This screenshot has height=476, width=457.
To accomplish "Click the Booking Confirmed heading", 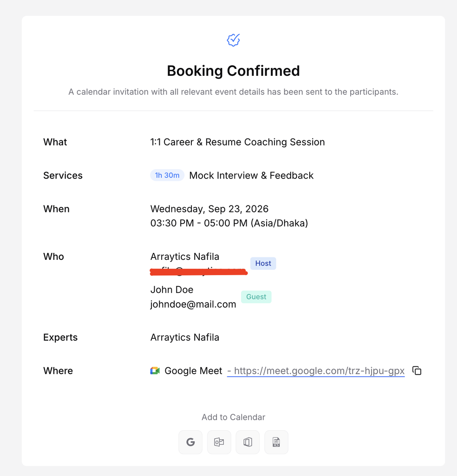I will pyautogui.click(x=233, y=71).
